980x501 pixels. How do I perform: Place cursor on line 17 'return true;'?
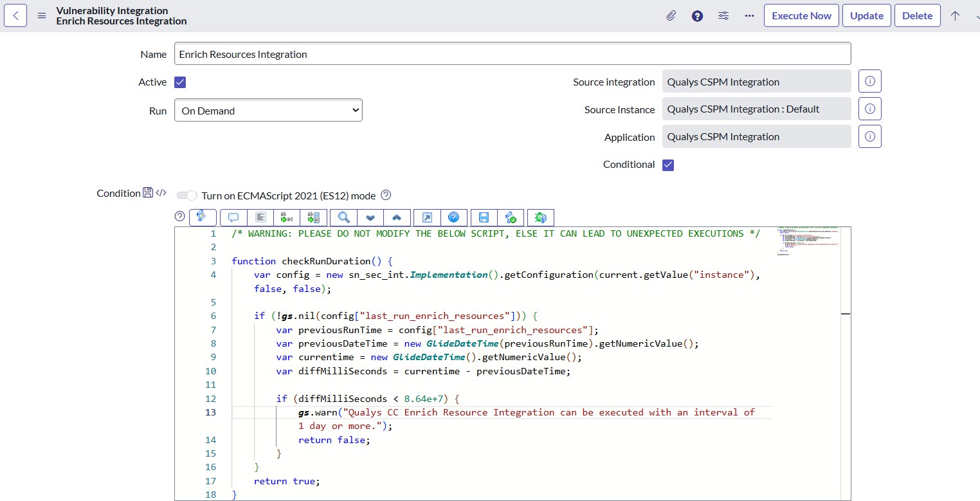click(x=286, y=481)
